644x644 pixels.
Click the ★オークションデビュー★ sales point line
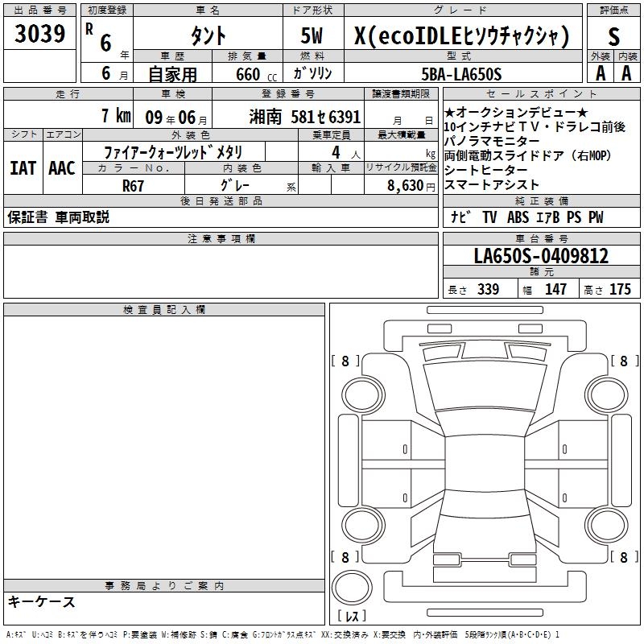coord(516,112)
